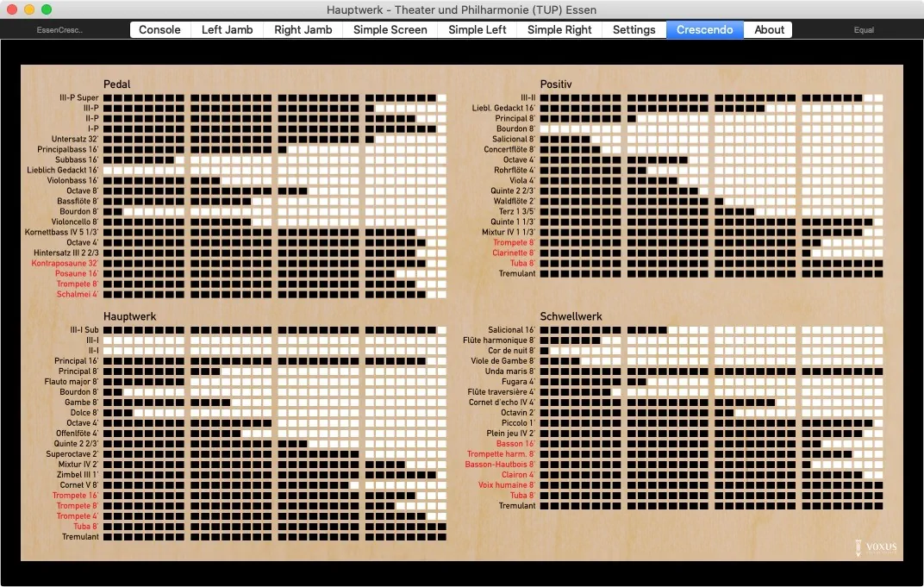Toggle first stage cell of Pedal III-P Super
Image resolution: width=924 pixels, height=587 pixels.
click(108, 98)
